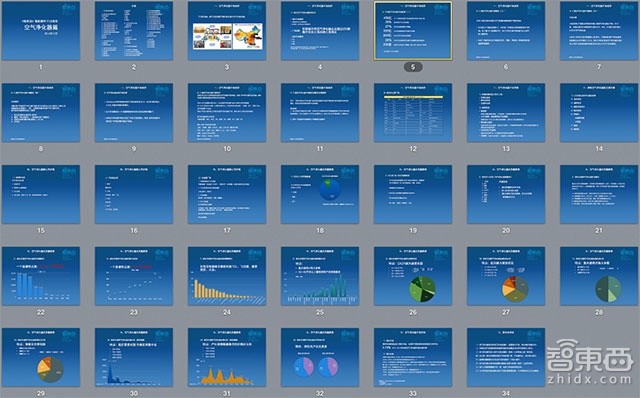
Task: Select slide 4 thumbnail
Action: (320, 31)
